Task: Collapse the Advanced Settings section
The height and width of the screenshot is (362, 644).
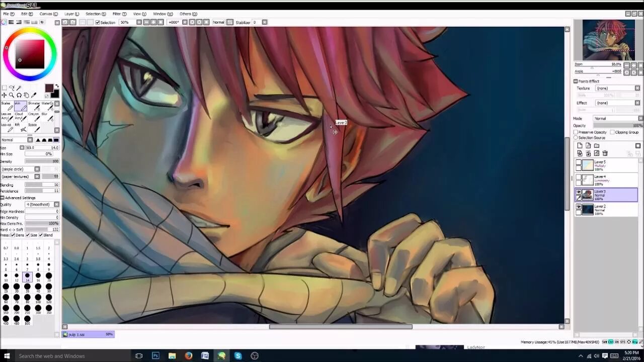Action: point(2,198)
